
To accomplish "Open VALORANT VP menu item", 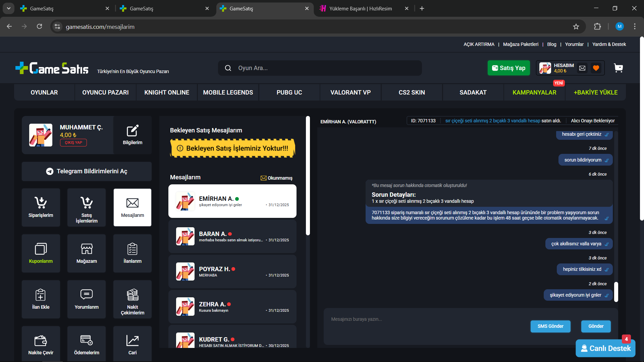I will (x=351, y=93).
